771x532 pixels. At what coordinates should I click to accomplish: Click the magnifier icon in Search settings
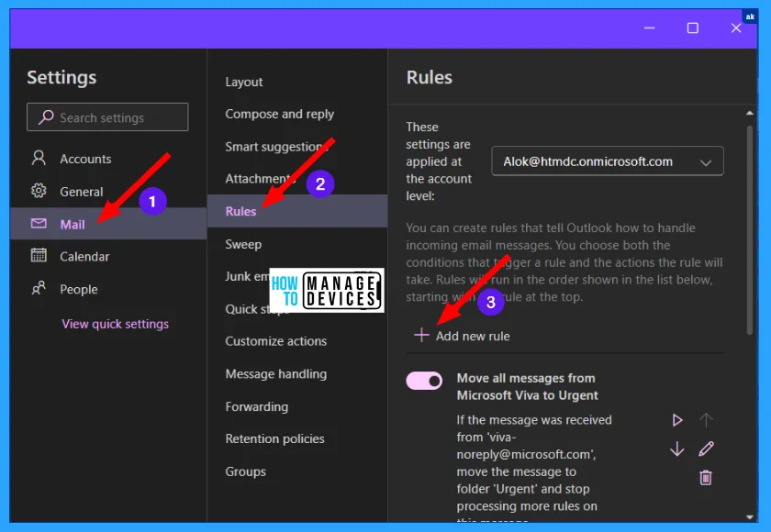[46, 116]
